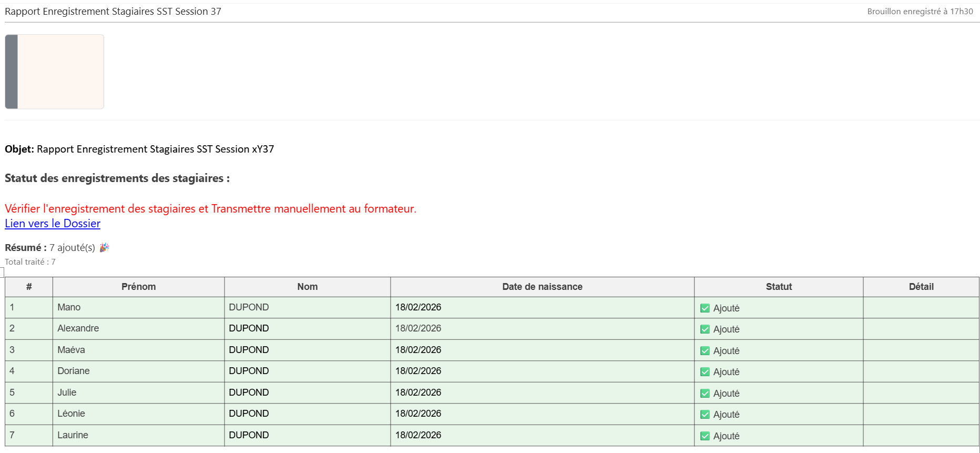Click the birth date in Alexandre's row
Viewport: 980px width, 453px height.
coord(418,328)
